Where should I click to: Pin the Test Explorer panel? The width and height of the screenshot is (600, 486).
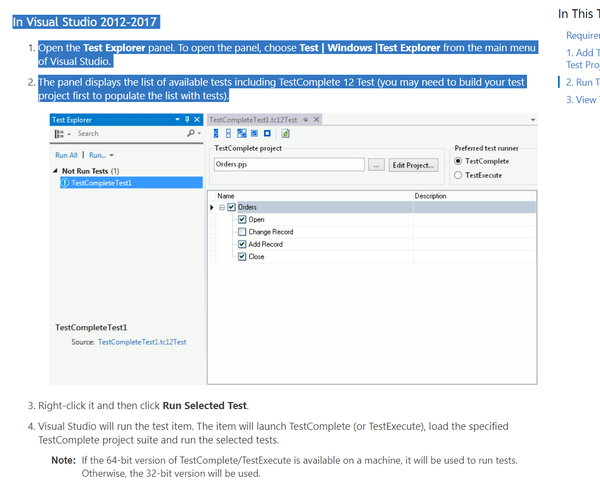(185, 119)
